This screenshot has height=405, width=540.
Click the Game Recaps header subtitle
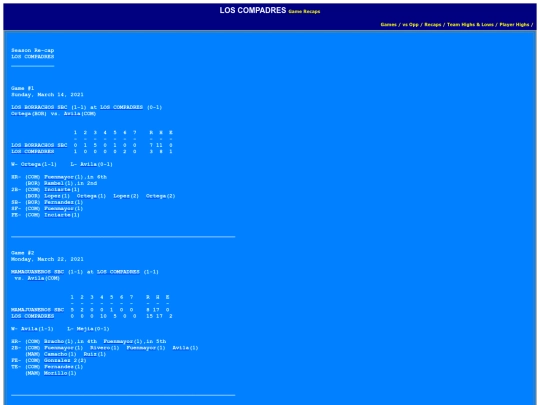(x=304, y=11)
